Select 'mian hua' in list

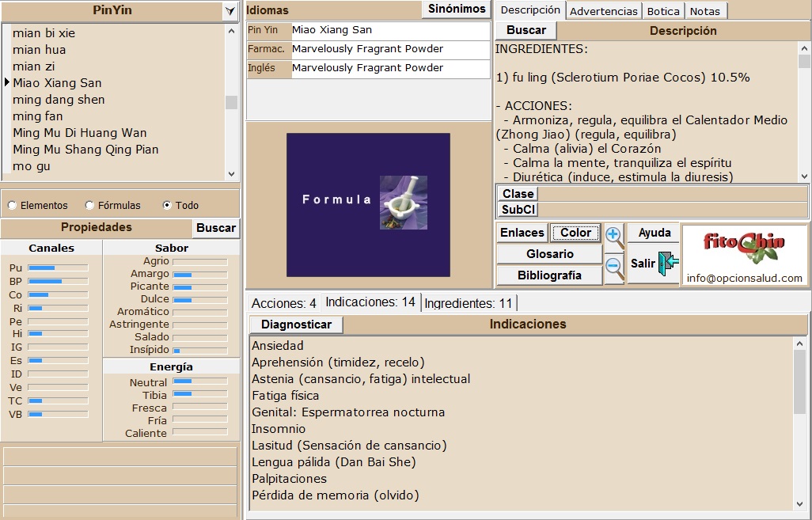click(x=39, y=50)
